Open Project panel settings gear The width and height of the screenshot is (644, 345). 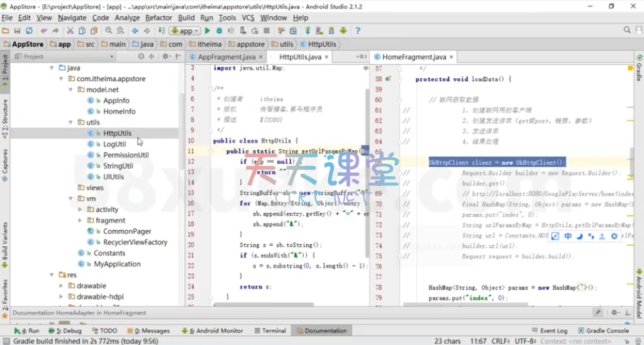166,56
